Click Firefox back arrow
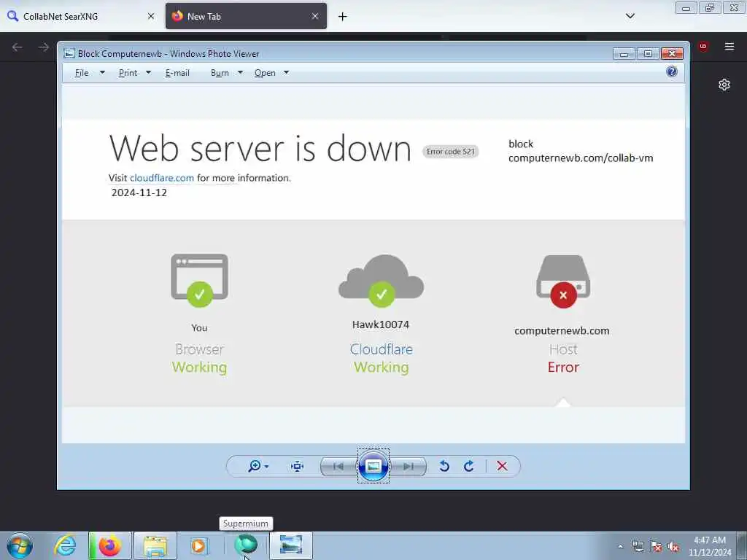 pyautogui.click(x=18, y=47)
